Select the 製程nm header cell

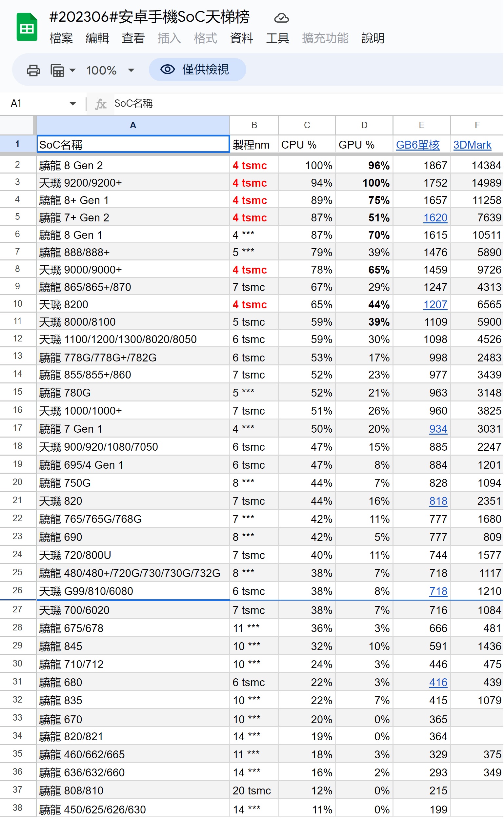(x=254, y=144)
